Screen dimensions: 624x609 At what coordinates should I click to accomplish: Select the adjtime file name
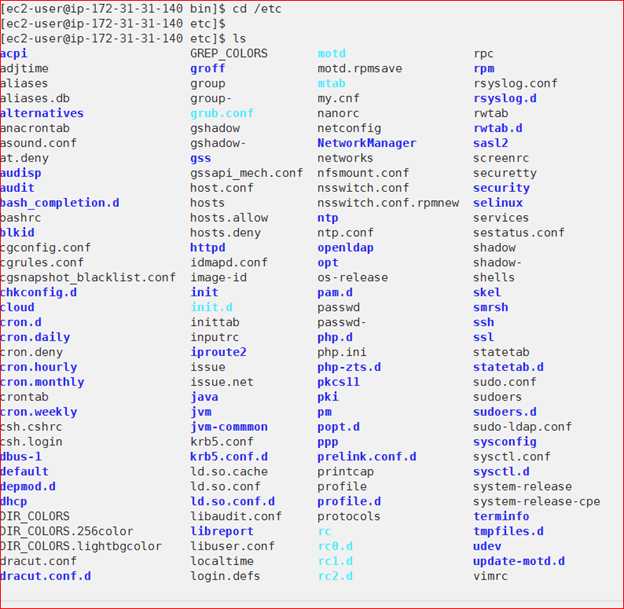[24, 68]
